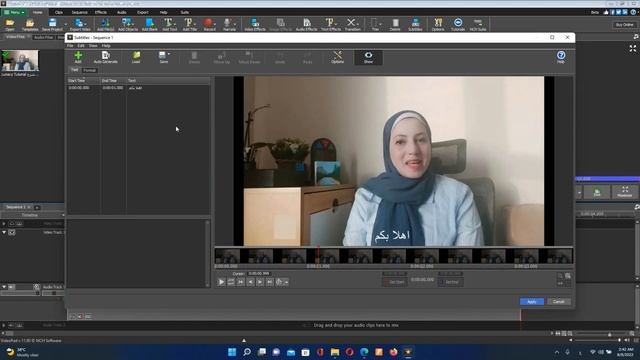Click Add Blank in main toolbar
The image size is (640, 360).
150,24
